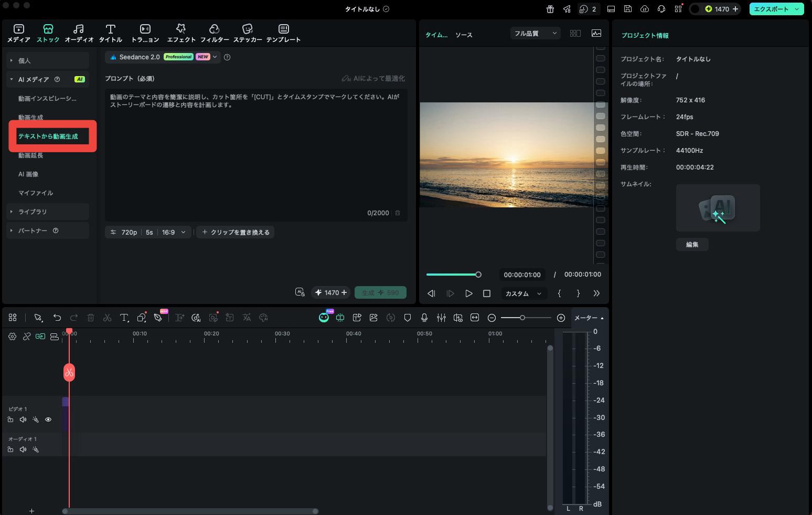The width and height of the screenshot is (812, 515).
Task: Clear prompt with trash icon
Action: (398, 213)
